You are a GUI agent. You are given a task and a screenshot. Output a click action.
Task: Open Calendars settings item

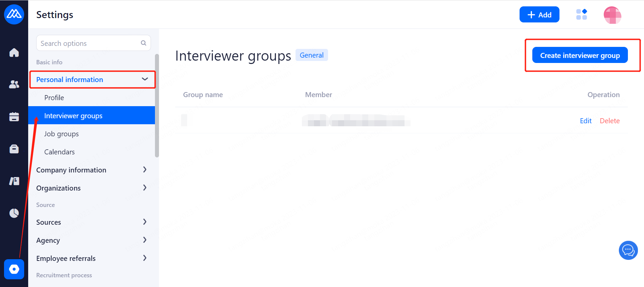59,152
